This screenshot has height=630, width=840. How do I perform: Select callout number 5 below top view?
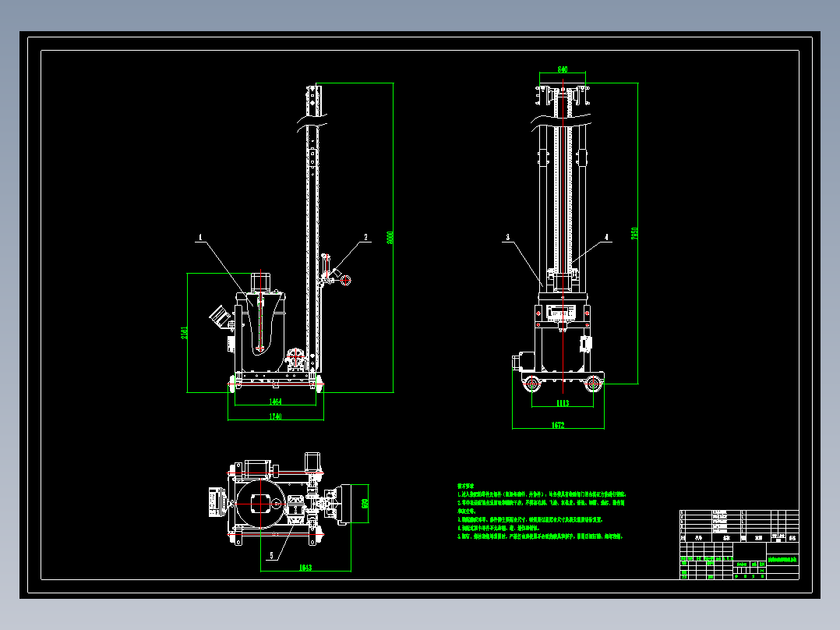[x=272, y=556]
